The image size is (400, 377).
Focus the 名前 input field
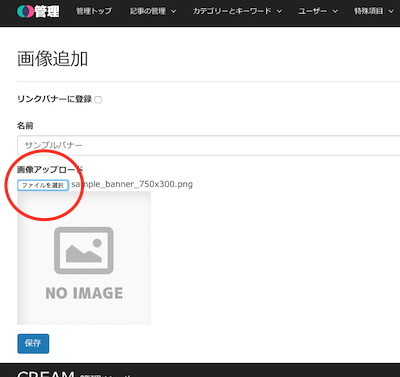(x=209, y=145)
